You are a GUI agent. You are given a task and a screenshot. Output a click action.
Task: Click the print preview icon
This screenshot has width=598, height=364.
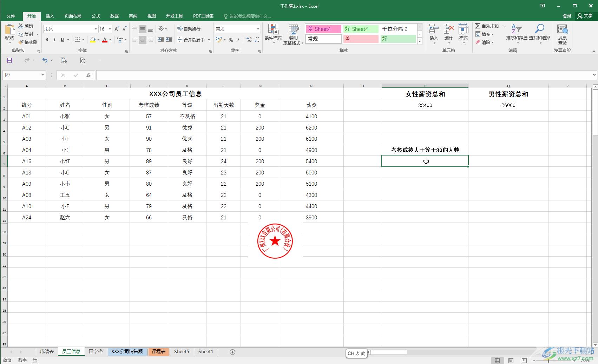click(83, 60)
